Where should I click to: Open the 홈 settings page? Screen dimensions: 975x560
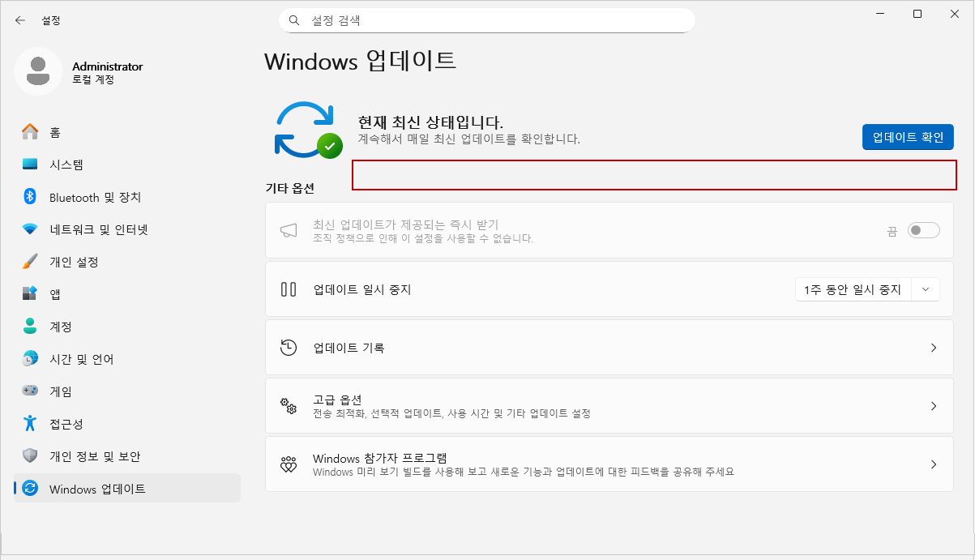pyautogui.click(x=127, y=132)
